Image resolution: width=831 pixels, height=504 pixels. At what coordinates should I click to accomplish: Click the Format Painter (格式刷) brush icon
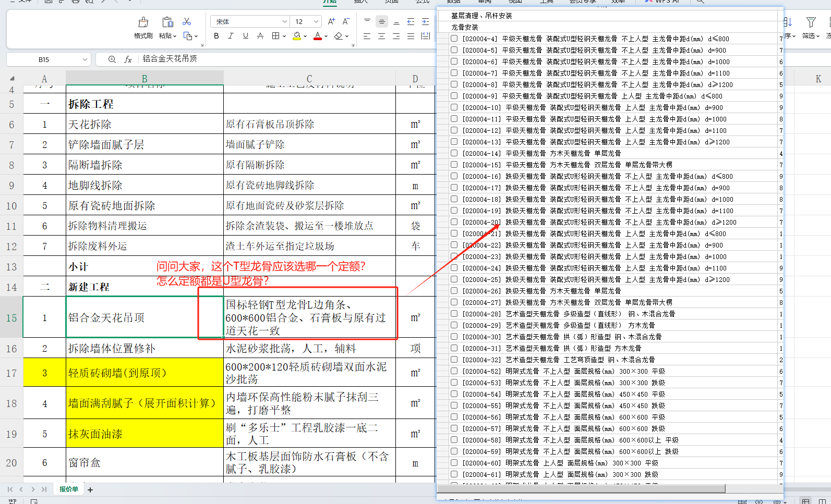(x=143, y=22)
